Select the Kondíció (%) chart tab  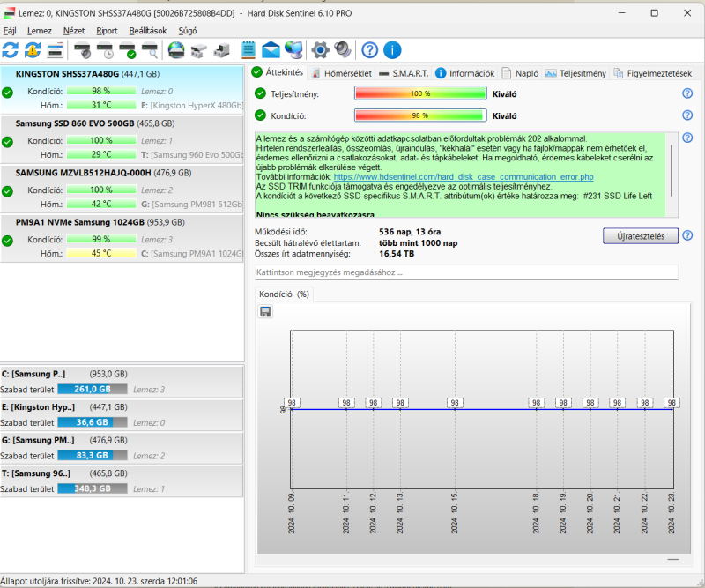coord(284,294)
